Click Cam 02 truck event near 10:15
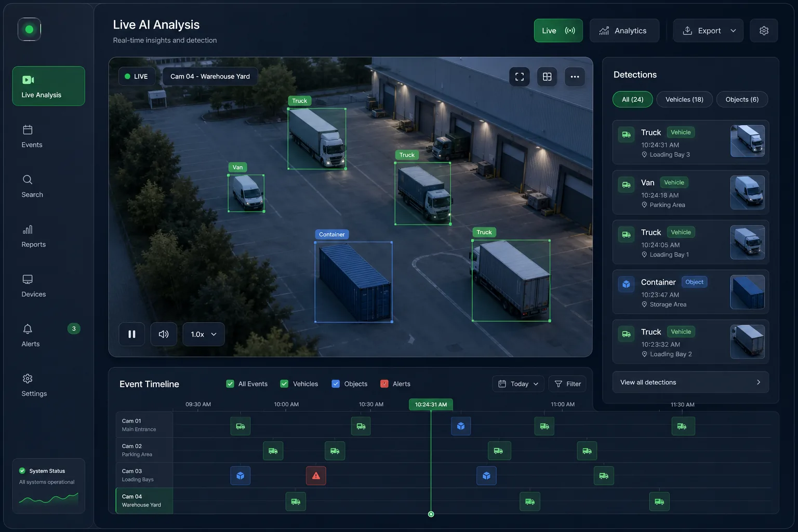Viewport: 798px width, 532px height. (335, 450)
